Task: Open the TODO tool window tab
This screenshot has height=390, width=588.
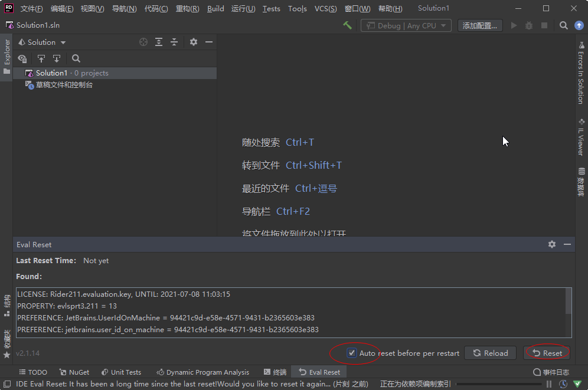Action: (33, 372)
